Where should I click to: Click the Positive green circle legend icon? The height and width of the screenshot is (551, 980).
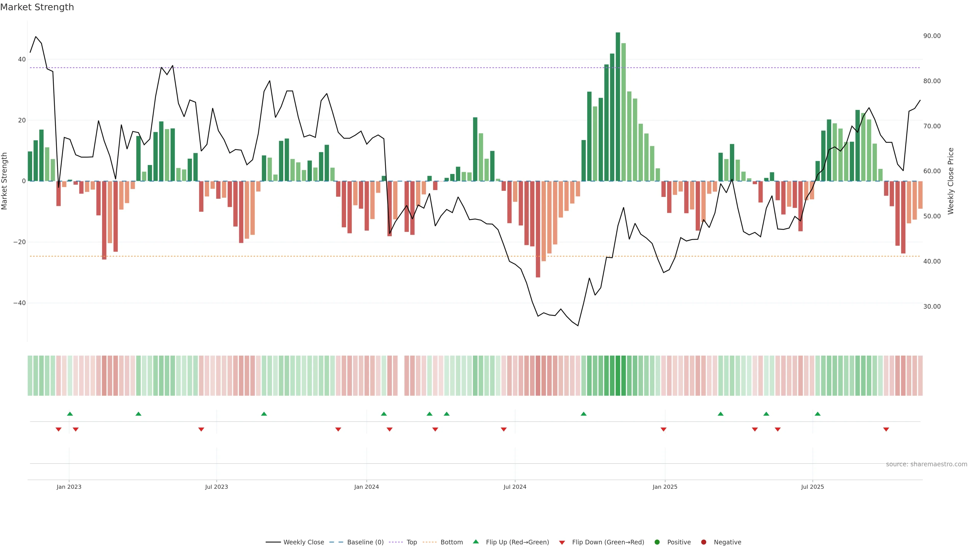tap(657, 542)
